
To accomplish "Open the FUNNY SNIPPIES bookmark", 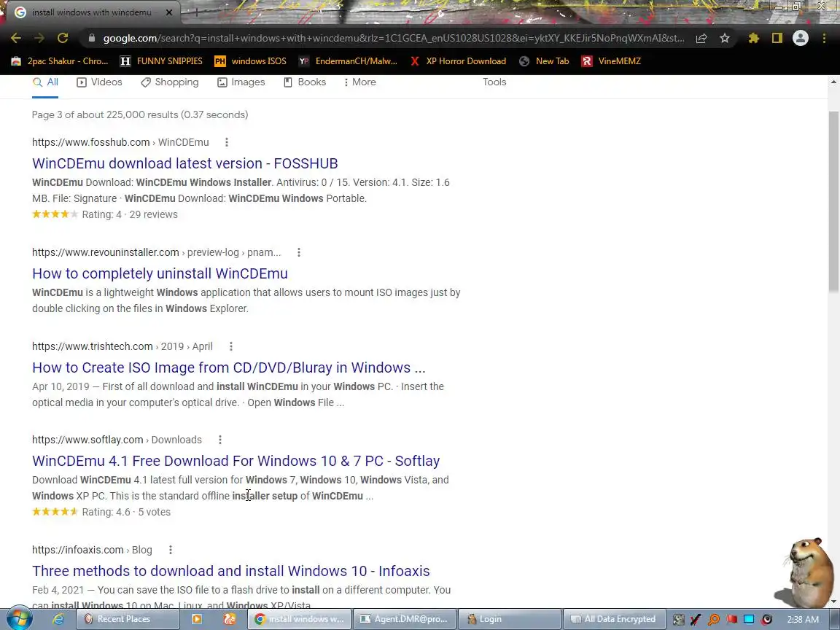I will (161, 61).
